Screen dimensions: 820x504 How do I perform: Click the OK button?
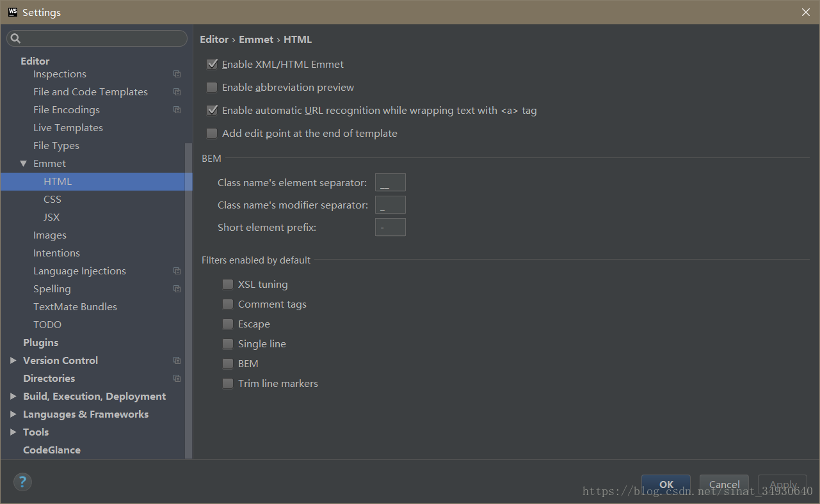[666, 485]
